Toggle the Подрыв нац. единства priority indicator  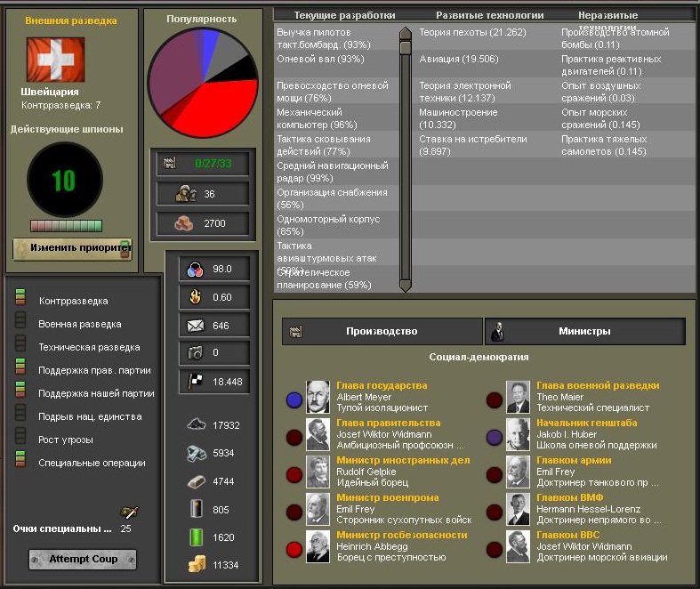point(20,416)
